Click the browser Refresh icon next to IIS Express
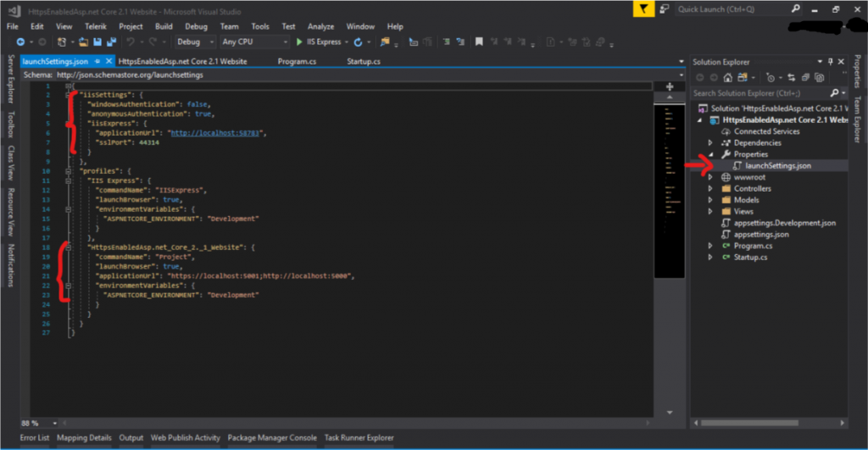Image resolution: width=868 pixels, height=450 pixels. [359, 42]
